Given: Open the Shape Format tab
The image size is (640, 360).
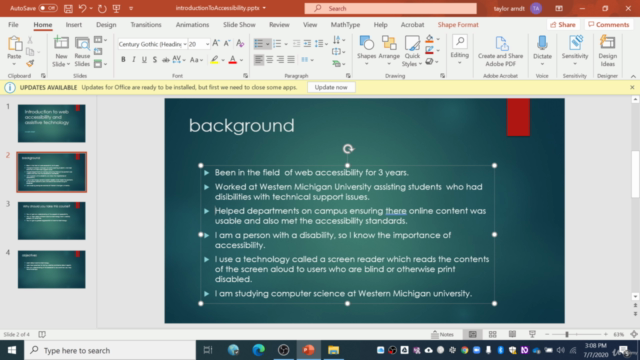Looking at the screenshot, I should pyautogui.click(x=458, y=25).
